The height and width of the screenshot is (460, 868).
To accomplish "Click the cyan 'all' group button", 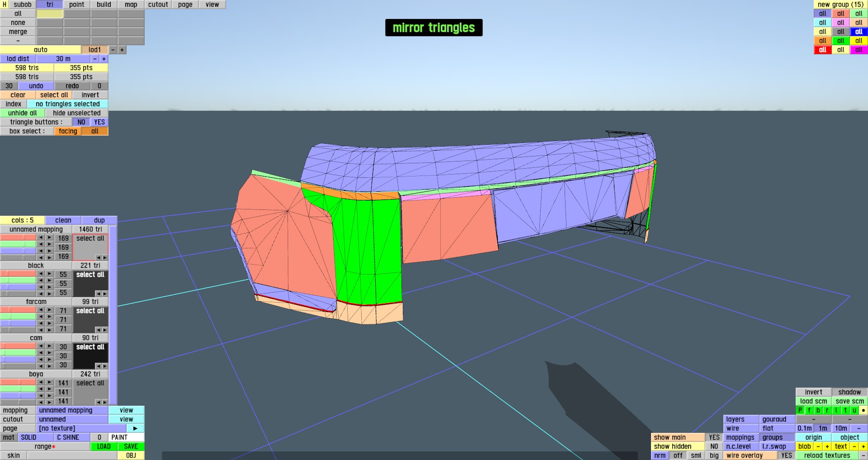I will pyautogui.click(x=823, y=23).
